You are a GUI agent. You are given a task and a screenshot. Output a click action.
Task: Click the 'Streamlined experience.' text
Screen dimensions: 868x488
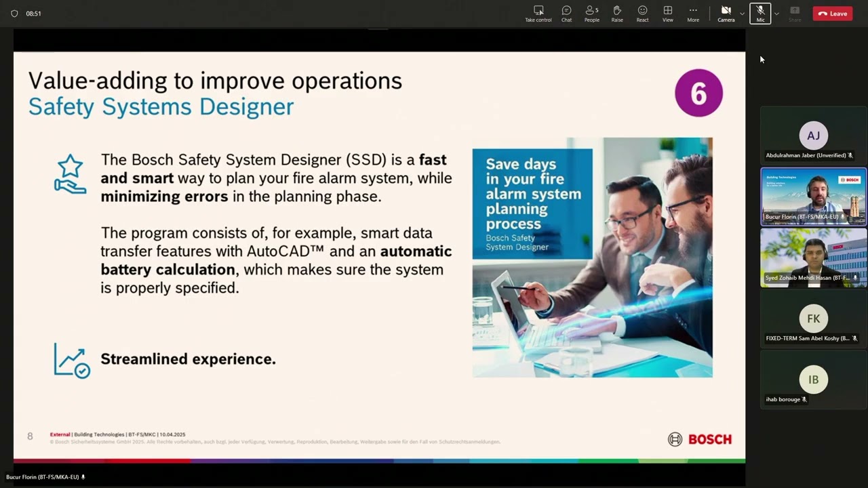(188, 359)
